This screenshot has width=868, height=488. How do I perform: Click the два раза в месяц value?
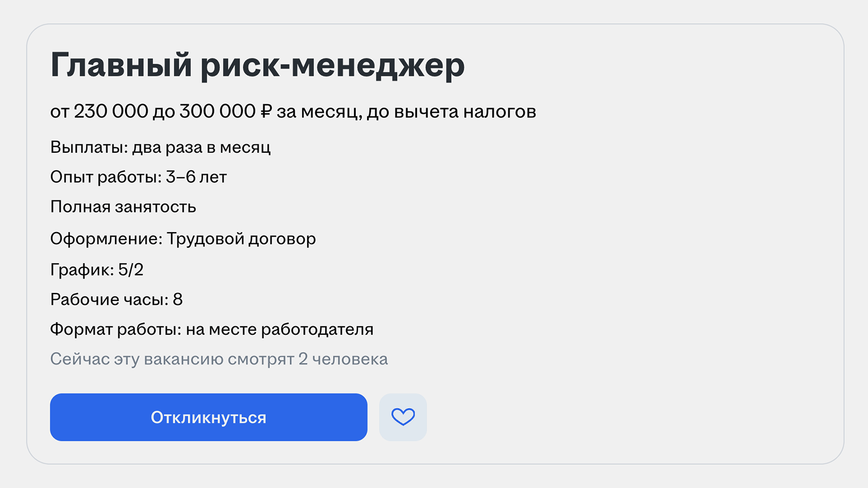[201, 148]
